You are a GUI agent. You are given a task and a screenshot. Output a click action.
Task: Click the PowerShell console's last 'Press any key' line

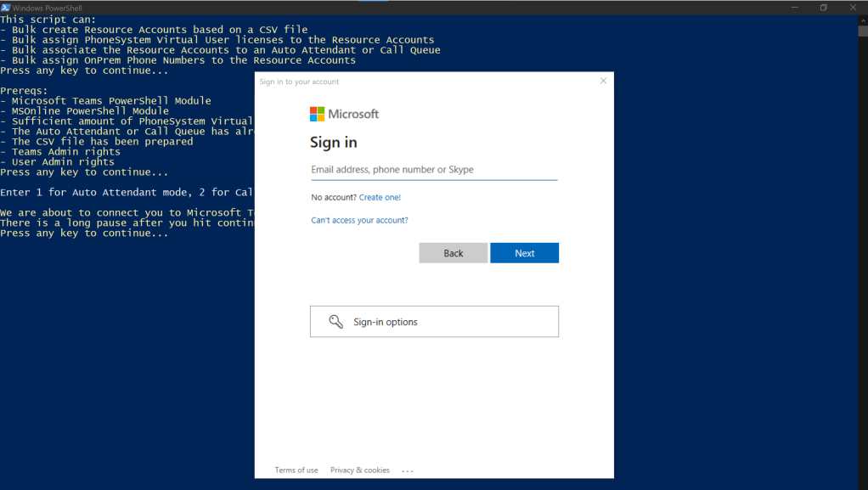84,233
